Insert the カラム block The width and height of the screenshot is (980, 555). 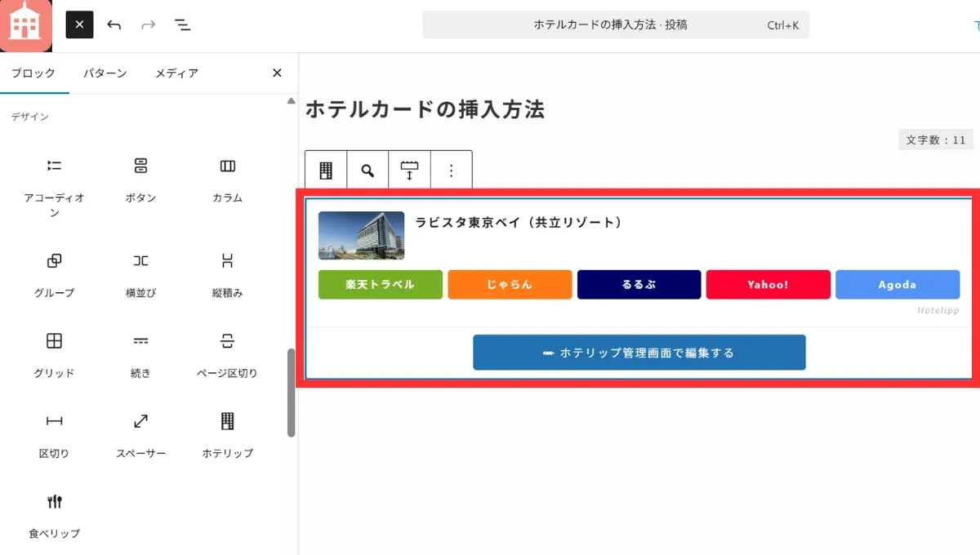227,180
